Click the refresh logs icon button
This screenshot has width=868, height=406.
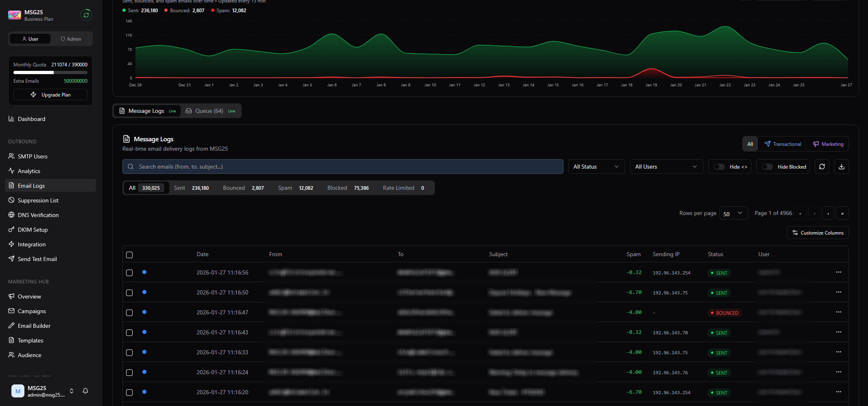click(822, 167)
